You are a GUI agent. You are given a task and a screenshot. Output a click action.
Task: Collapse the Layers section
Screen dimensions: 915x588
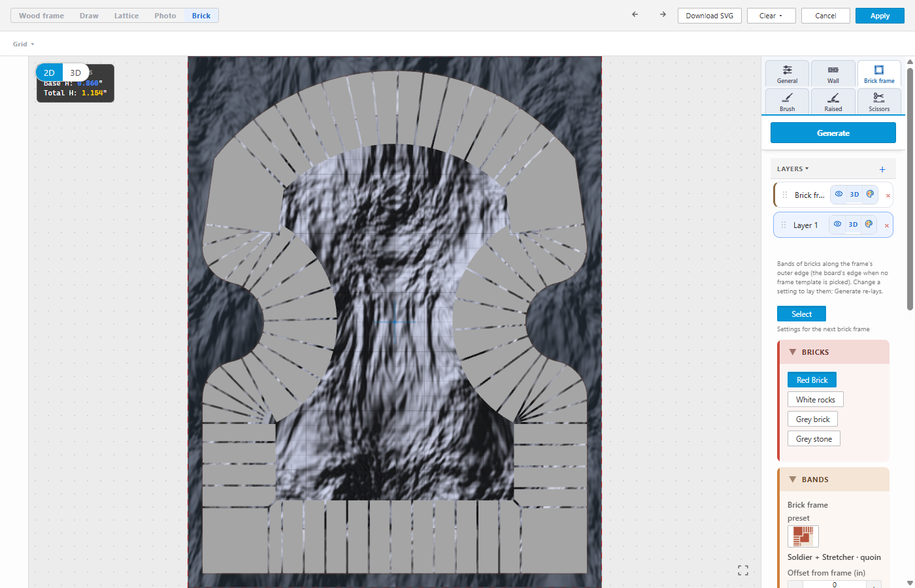coord(793,169)
